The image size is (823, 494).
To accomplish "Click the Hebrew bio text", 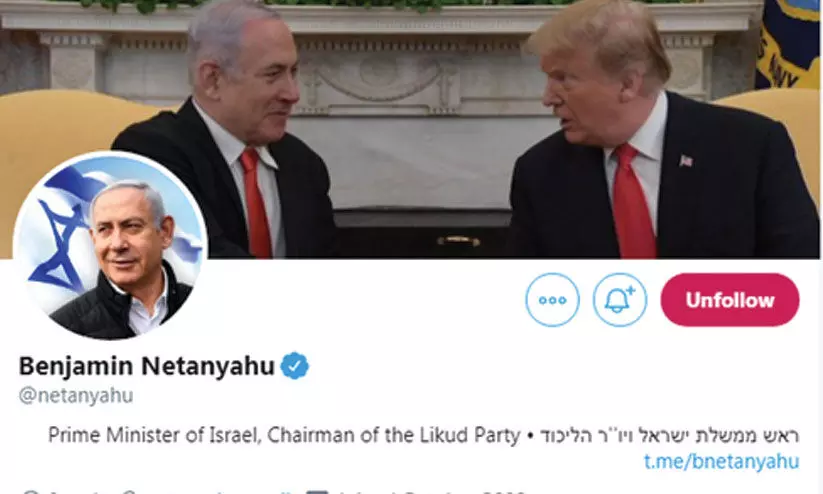I will tap(670, 435).
